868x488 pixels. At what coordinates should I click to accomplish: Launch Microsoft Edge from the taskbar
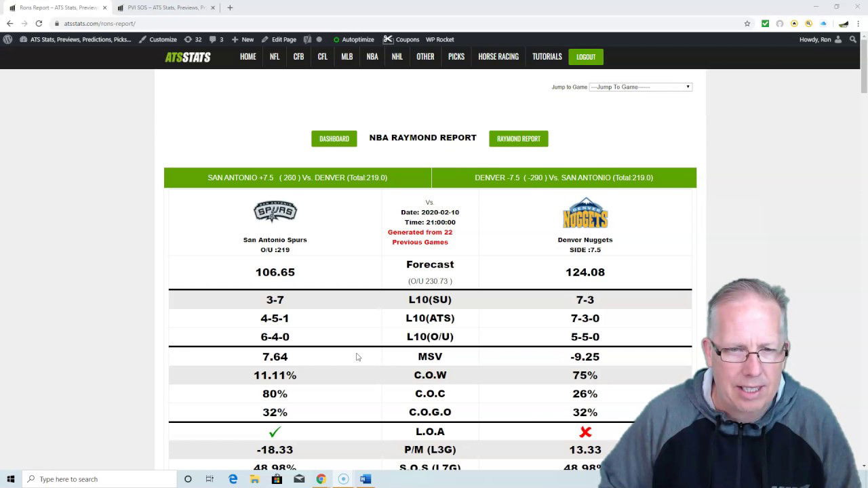click(x=233, y=479)
